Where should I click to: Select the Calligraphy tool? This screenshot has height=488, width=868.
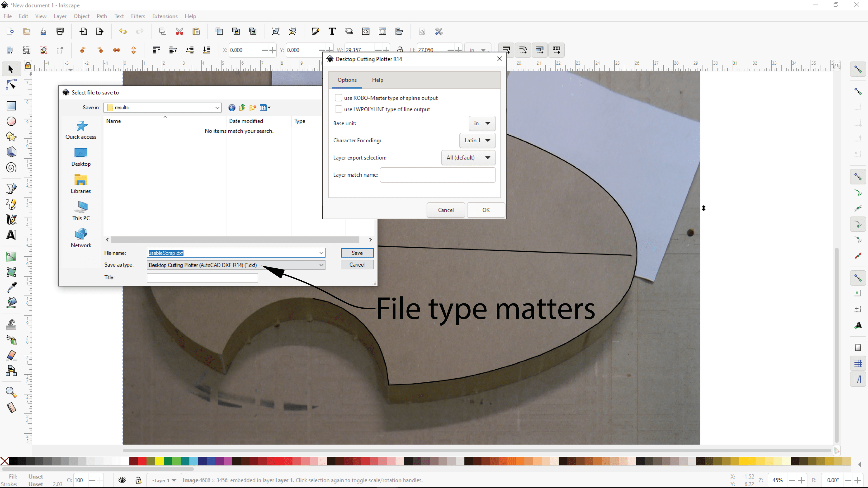(11, 219)
